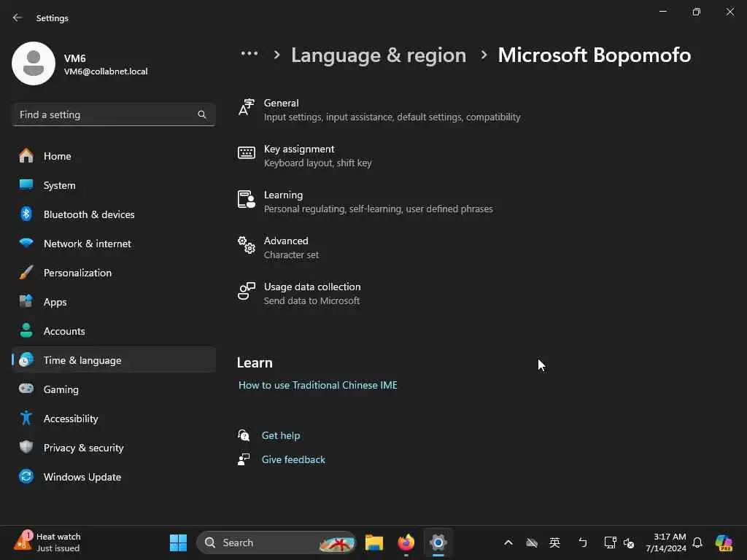The image size is (747, 560).
Task: Navigate to Language & region breadcrumb
Action: pyautogui.click(x=379, y=55)
